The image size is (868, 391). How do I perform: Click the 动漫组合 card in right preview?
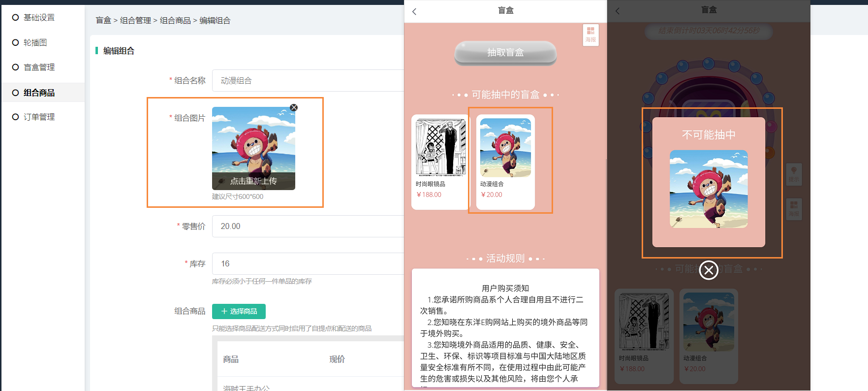(709, 336)
